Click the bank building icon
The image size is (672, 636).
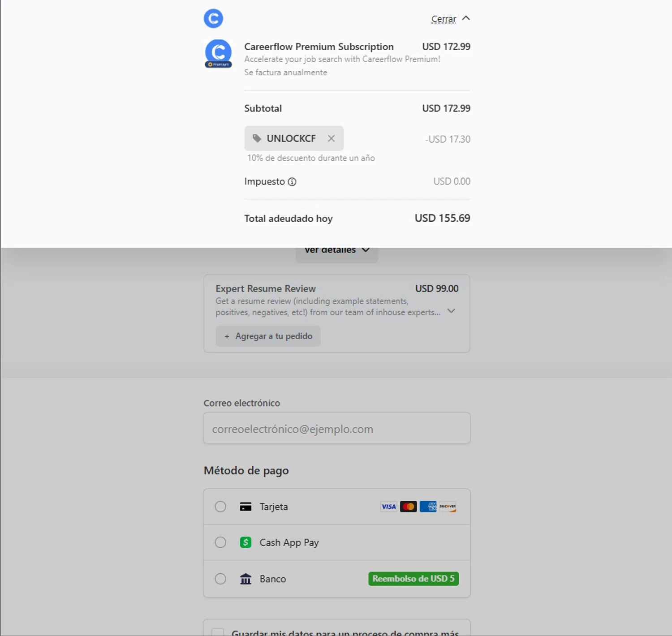[246, 579]
